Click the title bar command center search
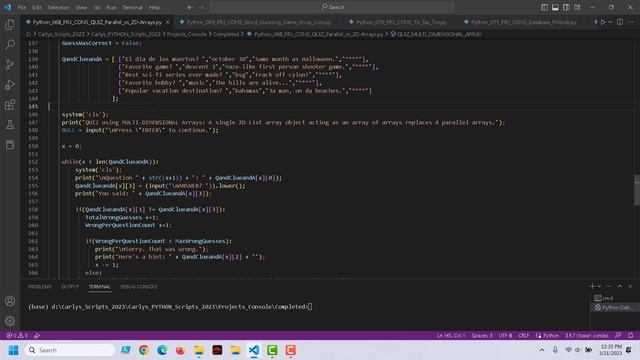 tap(332, 7)
